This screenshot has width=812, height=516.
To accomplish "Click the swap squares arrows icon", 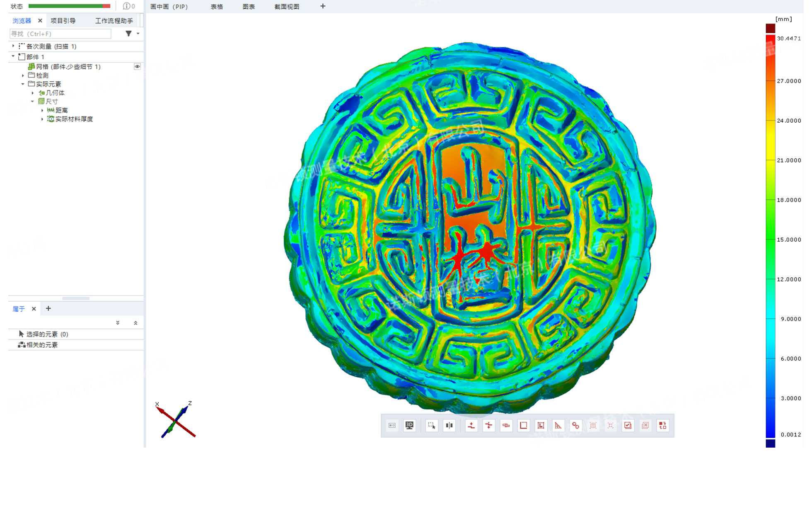I will (x=662, y=425).
